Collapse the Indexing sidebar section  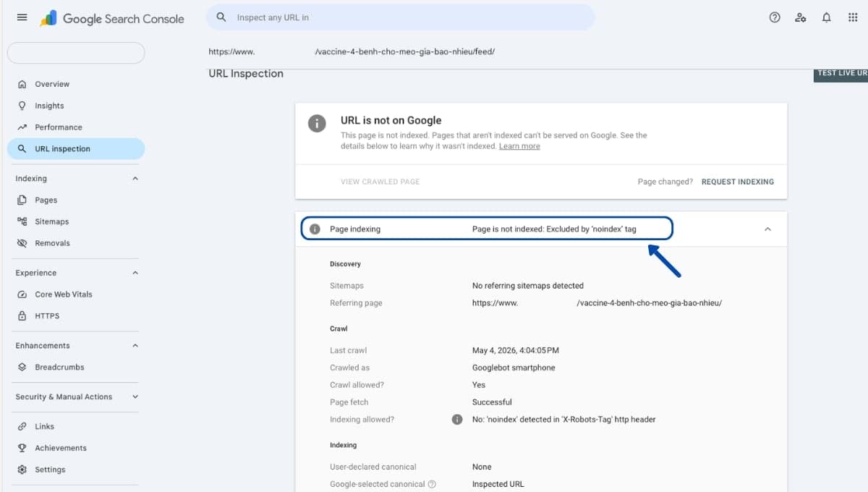[x=135, y=178]
